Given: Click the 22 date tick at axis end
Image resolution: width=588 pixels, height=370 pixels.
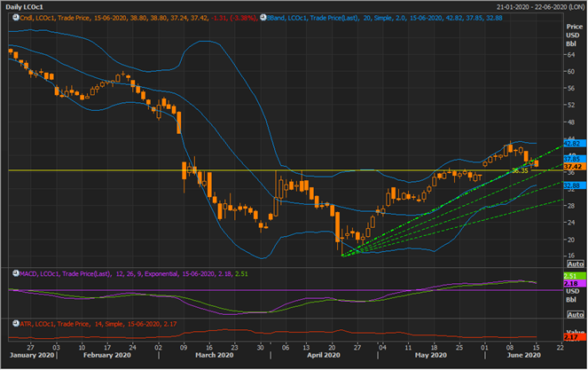Looking at the screenshot, I should [560, 348].
